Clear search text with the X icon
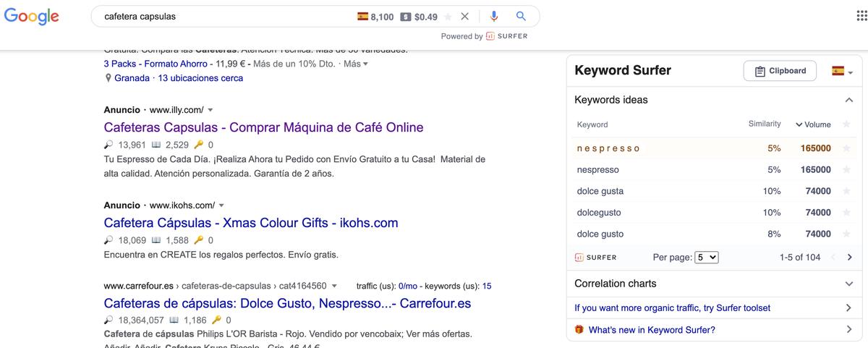The width and height of the screenshot is (868, 348). 465,17
